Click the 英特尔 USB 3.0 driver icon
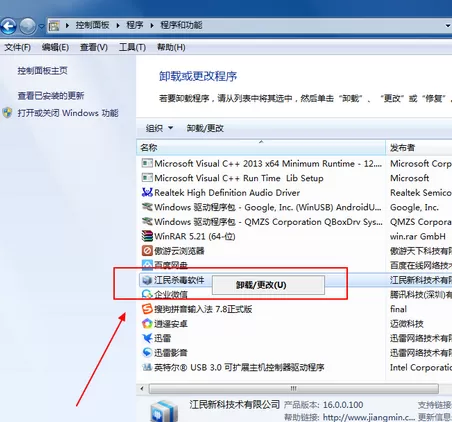The height and width of the screenshot is (422, 452). click(147, 367)
